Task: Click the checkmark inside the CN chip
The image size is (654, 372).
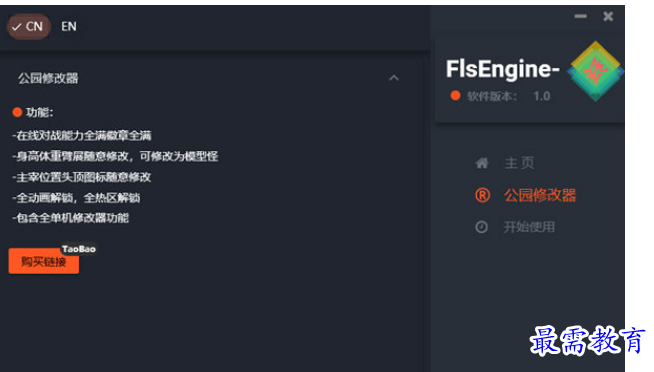Action: click(16, 27)
